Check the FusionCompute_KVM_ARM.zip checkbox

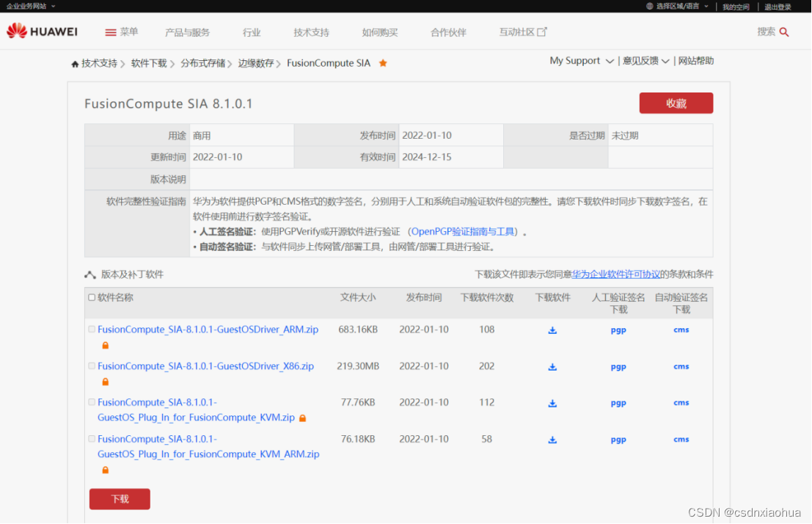click(92, 439)
